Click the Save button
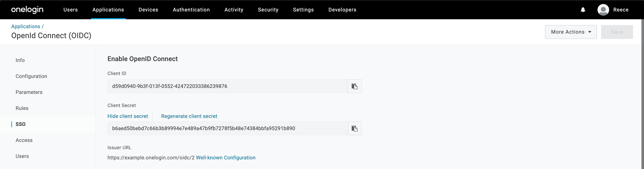 coord(617,32)
